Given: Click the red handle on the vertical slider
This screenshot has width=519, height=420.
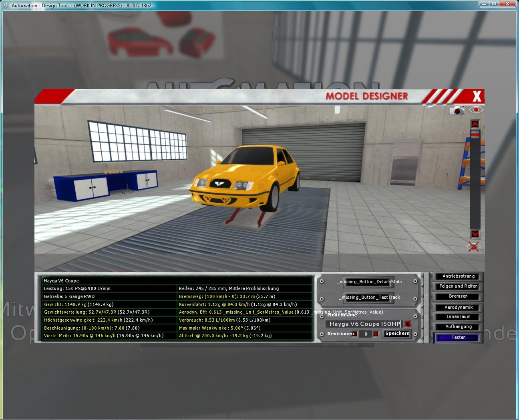Looking at the screenshot, I should (475, 135).
